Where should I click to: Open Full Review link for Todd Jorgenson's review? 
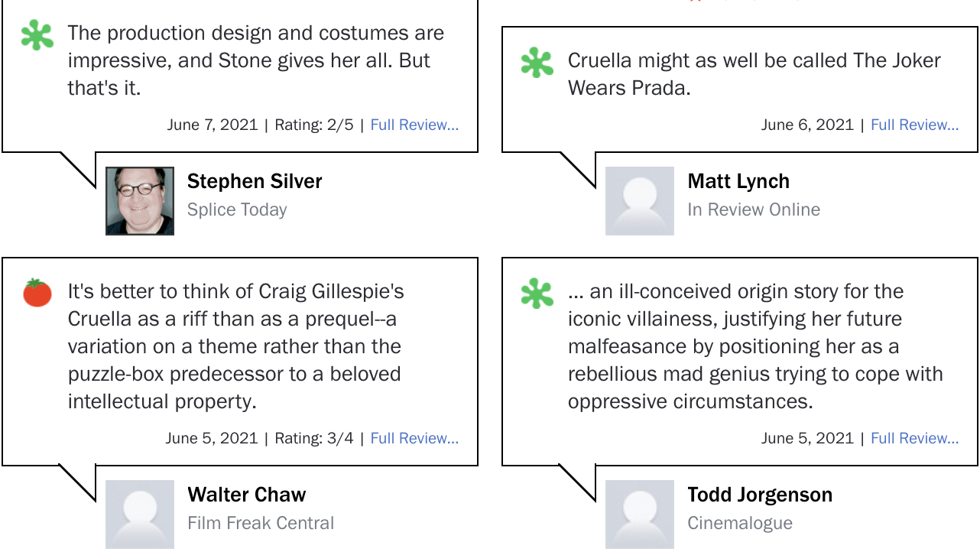[x=914, y=438]
